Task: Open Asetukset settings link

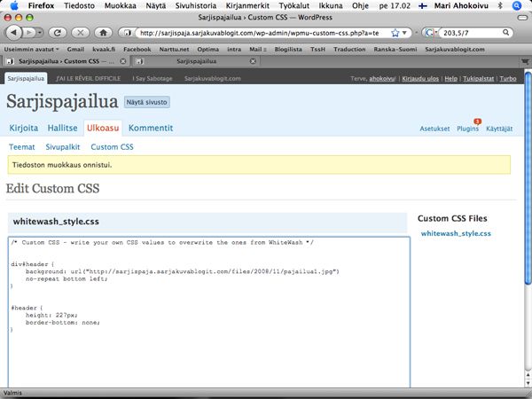Action: pyautogui.click(x=434, y=129)
